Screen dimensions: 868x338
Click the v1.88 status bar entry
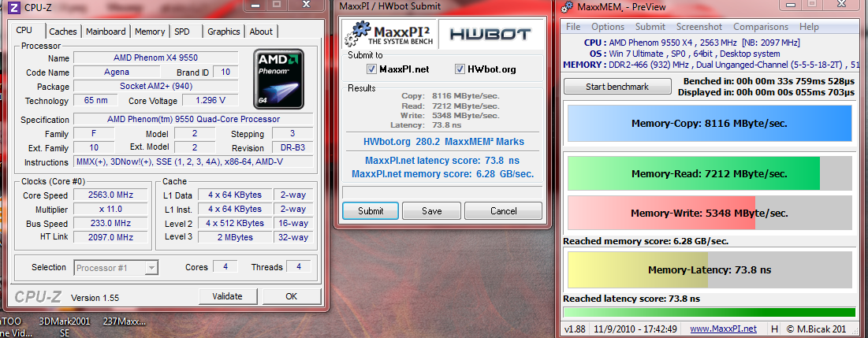(574, 329)
